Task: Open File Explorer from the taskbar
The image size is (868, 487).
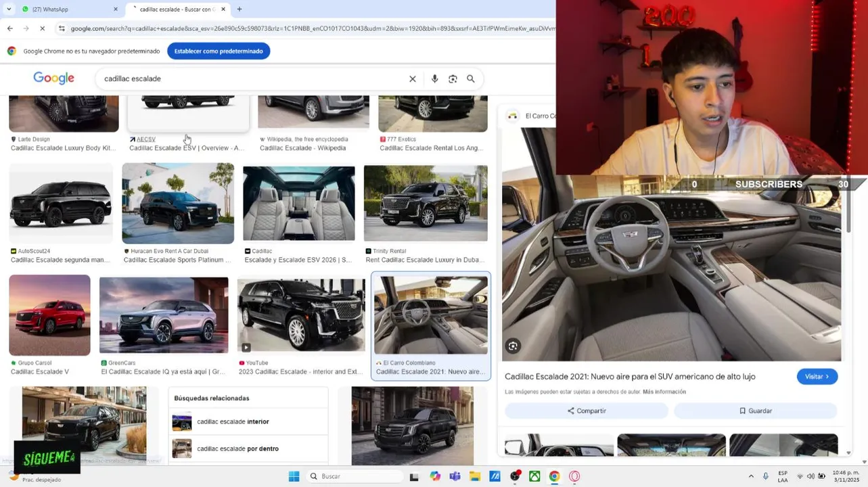Action: [475, 476]
